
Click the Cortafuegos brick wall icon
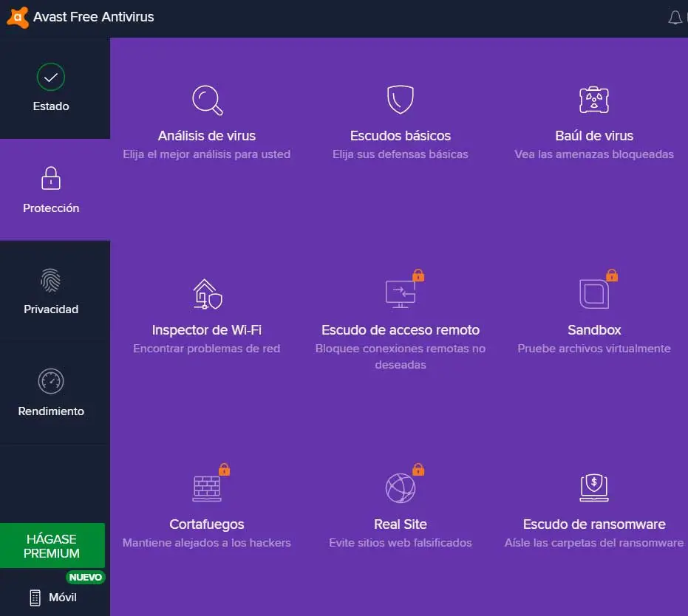tap(207, 488)
